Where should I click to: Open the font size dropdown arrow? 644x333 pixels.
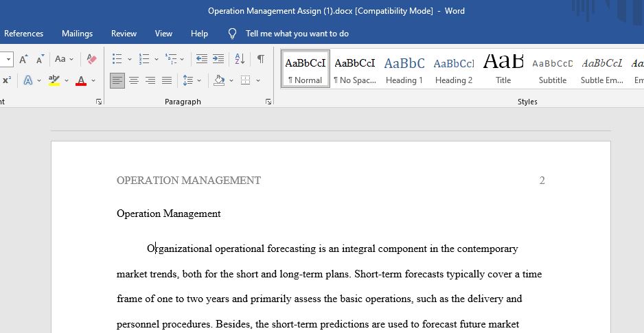(8, 59)
